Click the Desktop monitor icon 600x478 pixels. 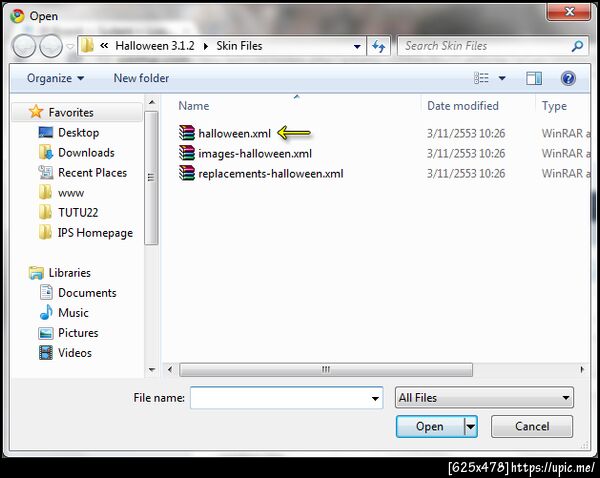point(46,132)
